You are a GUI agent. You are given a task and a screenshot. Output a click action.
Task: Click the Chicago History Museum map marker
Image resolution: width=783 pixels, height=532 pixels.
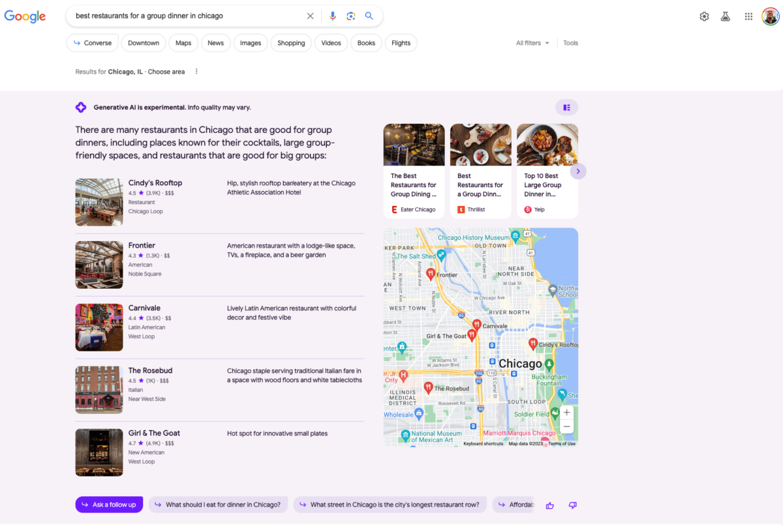click(515, 235)
